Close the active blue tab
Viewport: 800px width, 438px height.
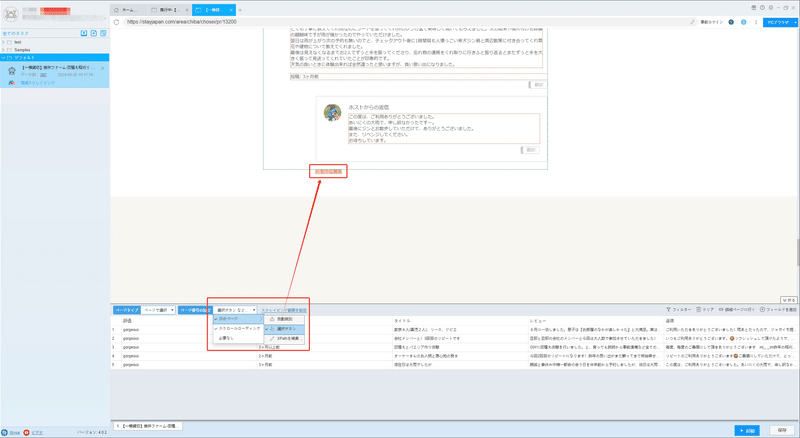coord(232,10)
